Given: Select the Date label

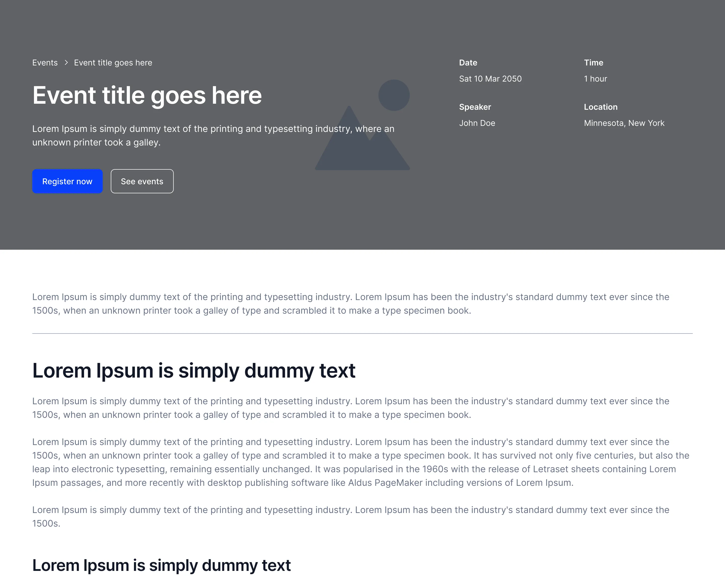Looking at the screenshot, I should [468, 63].
